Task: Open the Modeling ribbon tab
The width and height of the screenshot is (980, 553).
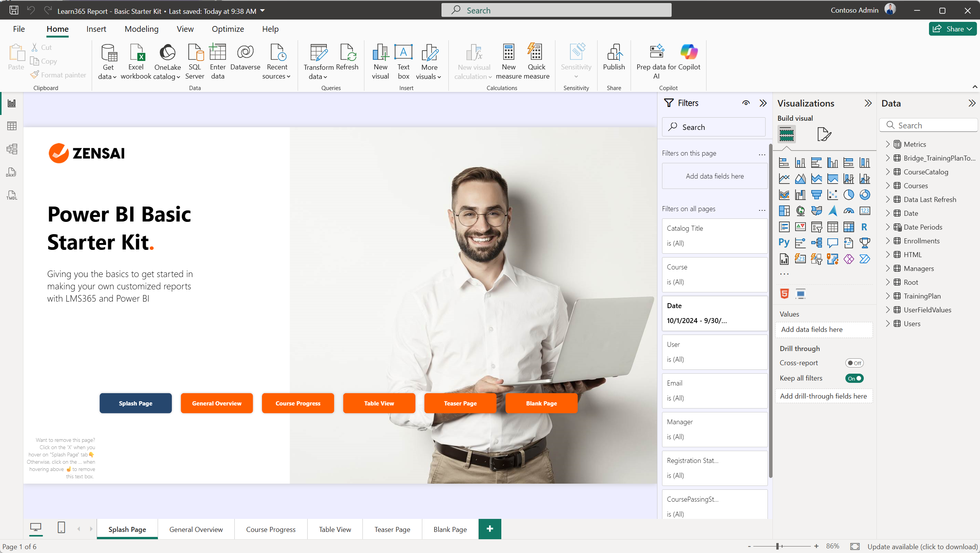Action: [142, 29]
